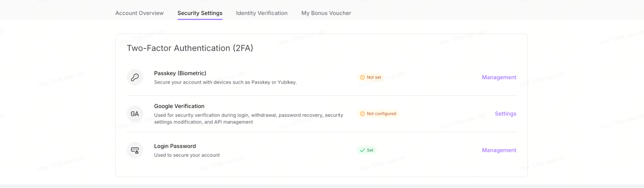Click the Google Verification title
This screenshot has width=644, height=188.
tap(179, 106)
